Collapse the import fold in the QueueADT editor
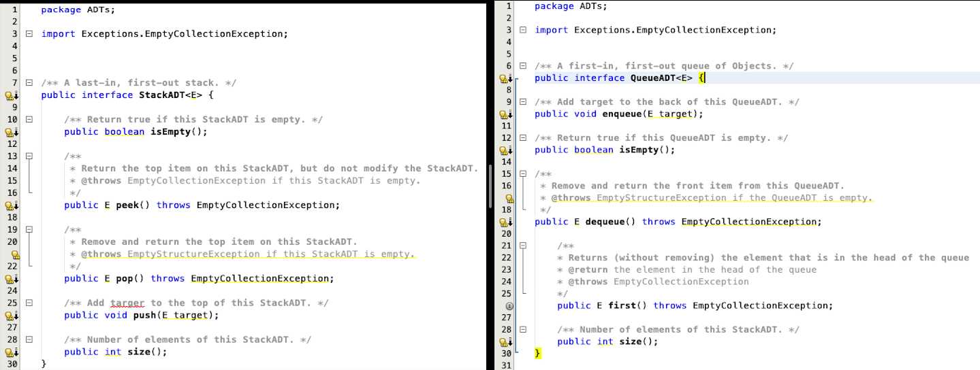The height and width of the screenshot is (370, 980). pos(523,30)
